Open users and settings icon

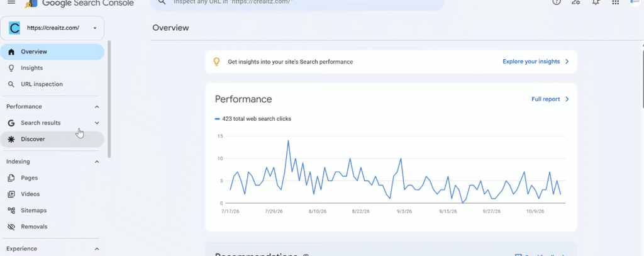576,2
